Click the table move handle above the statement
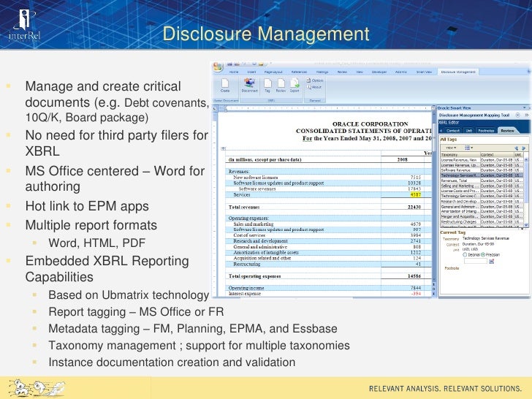This screenshot has width=532, height=399. (223, 148)
